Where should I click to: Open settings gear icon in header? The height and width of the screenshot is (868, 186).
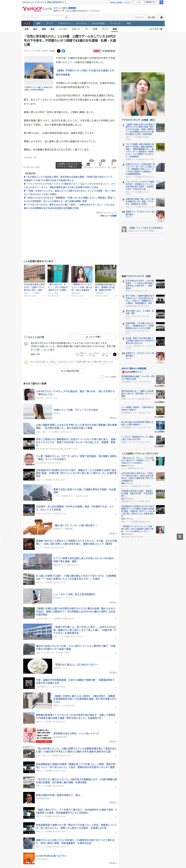pos(161,18)
